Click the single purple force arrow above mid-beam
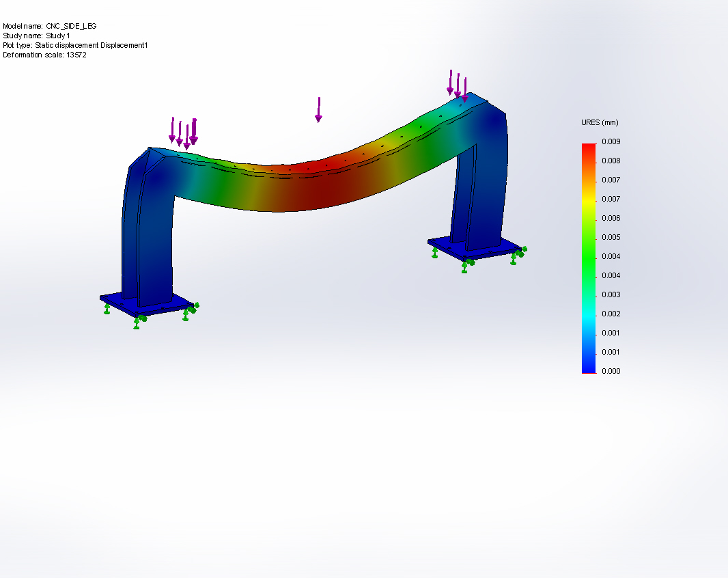This screenshot has height=578, width=728. pos(318,109)
